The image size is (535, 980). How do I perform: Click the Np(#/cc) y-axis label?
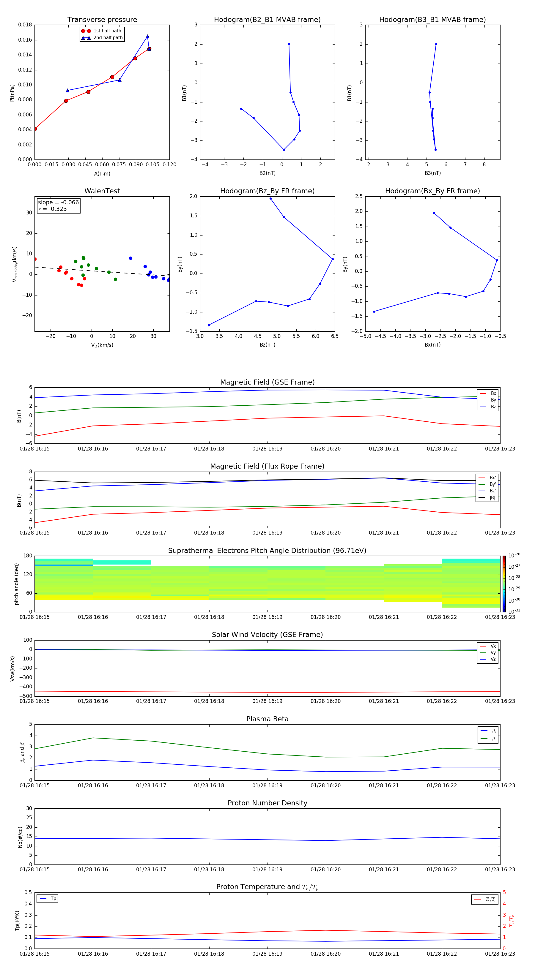tap(20, 837)
